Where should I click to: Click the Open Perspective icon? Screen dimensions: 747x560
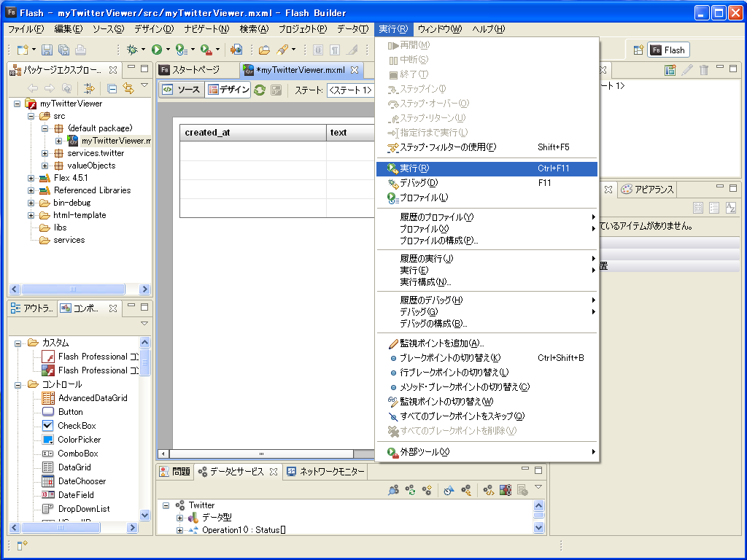[638, 50]
